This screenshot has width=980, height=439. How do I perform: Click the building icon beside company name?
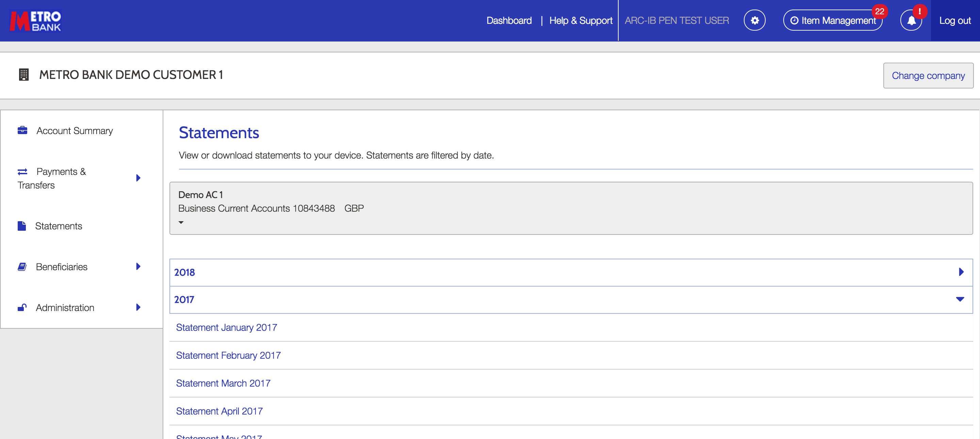[23, 75]
